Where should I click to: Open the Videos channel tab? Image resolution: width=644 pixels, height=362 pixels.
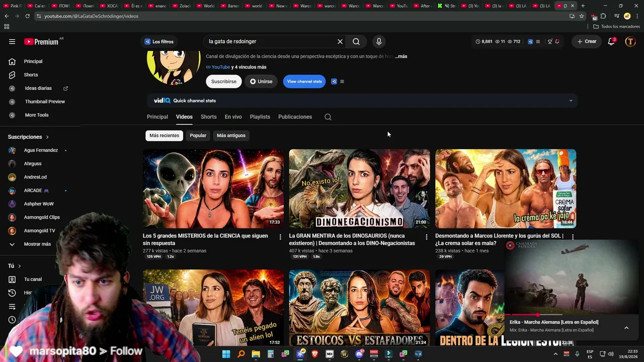[184, 117]
